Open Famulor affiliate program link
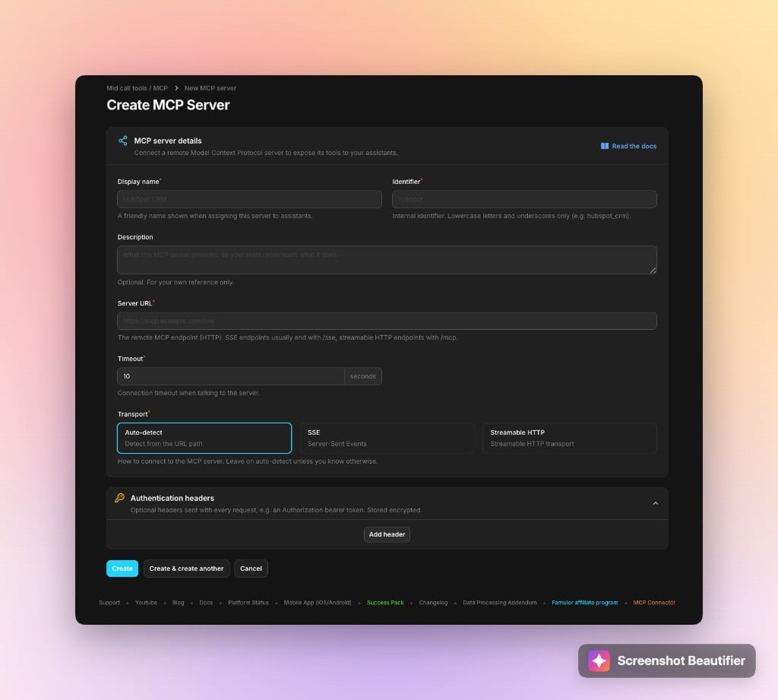The image size is (778, 700). click(585, 603)
